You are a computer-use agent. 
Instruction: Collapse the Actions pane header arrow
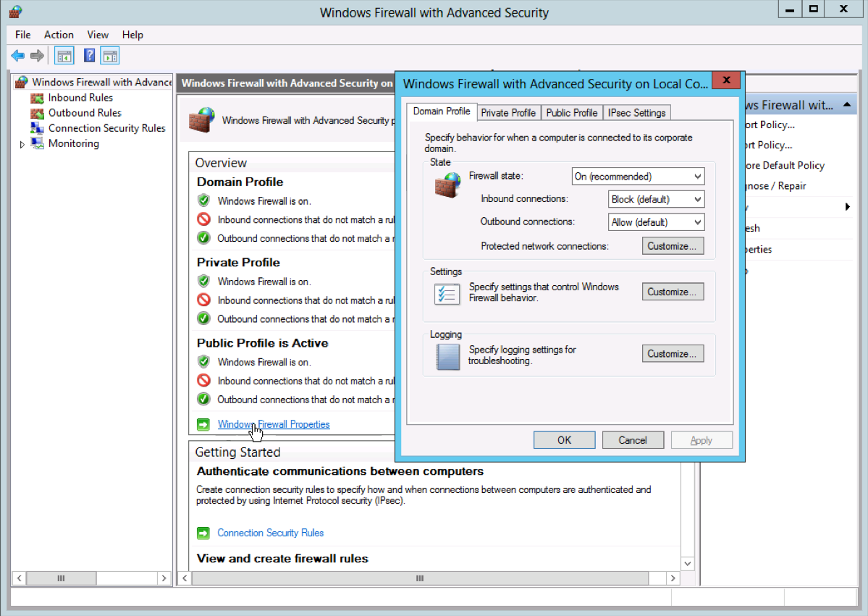pyautogui.click(x=847, y=105)
